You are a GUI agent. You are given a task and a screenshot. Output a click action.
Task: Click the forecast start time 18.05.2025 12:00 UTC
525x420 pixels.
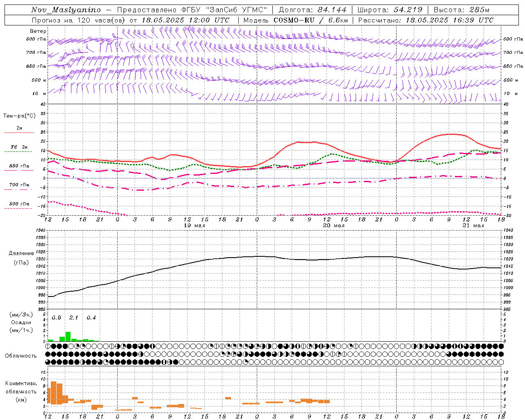[x=185, y=20]
